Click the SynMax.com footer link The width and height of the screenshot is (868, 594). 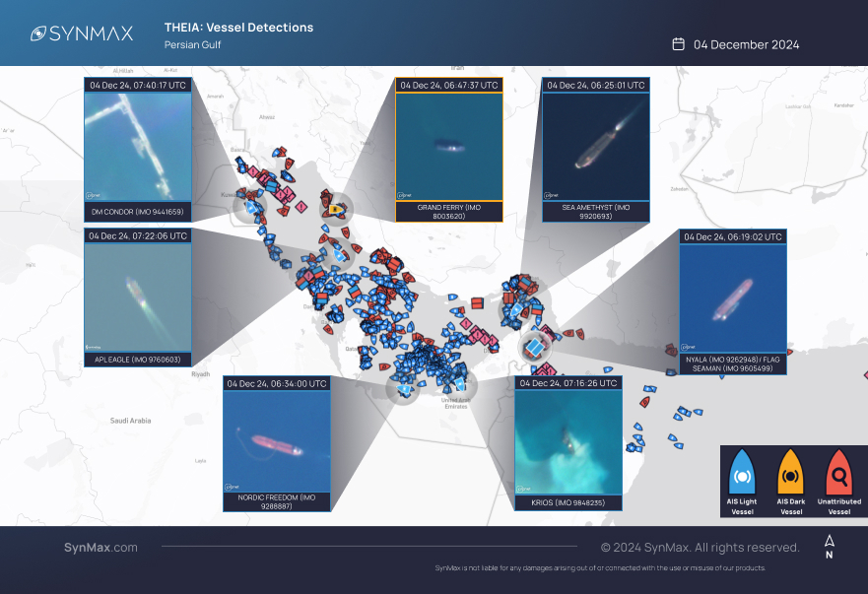[100, 548]
